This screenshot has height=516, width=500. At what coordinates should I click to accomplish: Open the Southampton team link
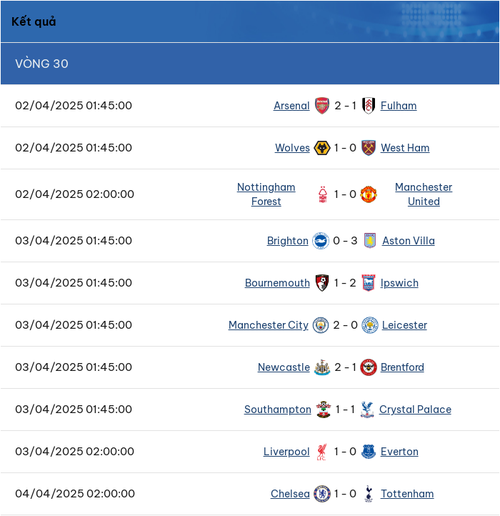[x=278, y=409]
